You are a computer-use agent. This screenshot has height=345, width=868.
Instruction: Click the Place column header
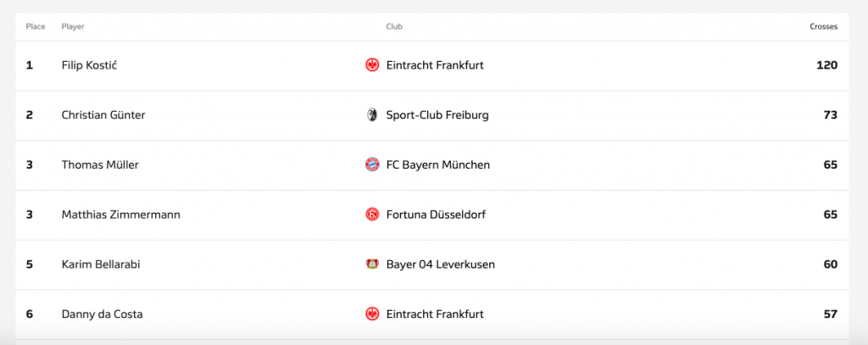pos(36,26)
